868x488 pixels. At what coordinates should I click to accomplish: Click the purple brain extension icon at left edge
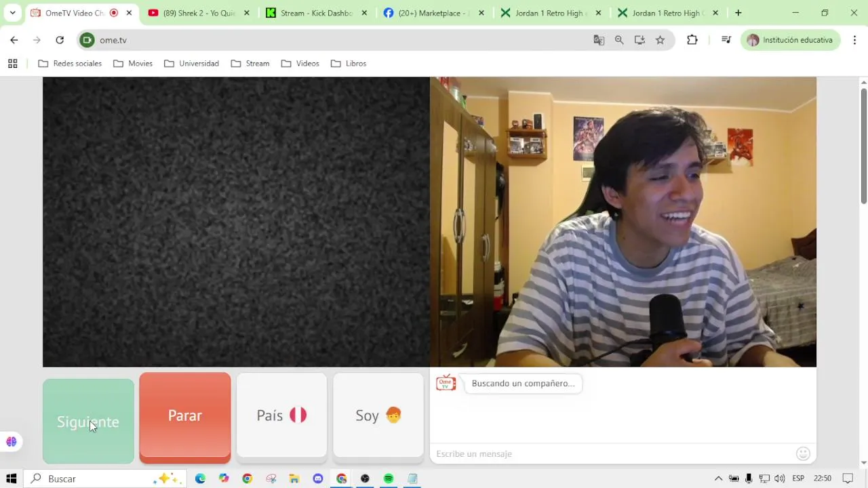pyautogui.click(x=12, y=442)
